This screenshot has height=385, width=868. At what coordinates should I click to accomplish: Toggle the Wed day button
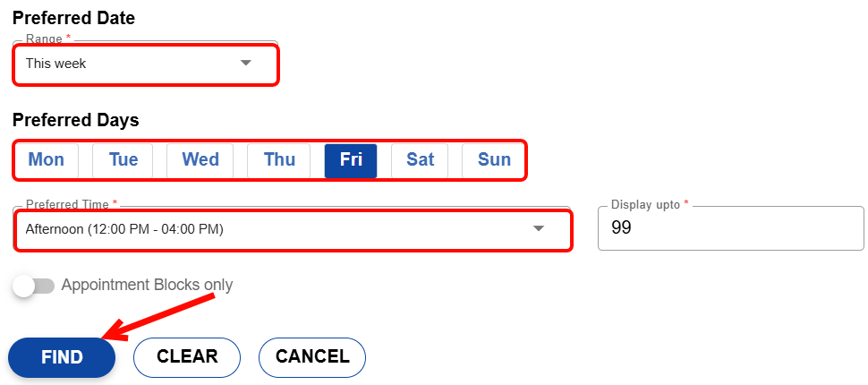[200, 160]
